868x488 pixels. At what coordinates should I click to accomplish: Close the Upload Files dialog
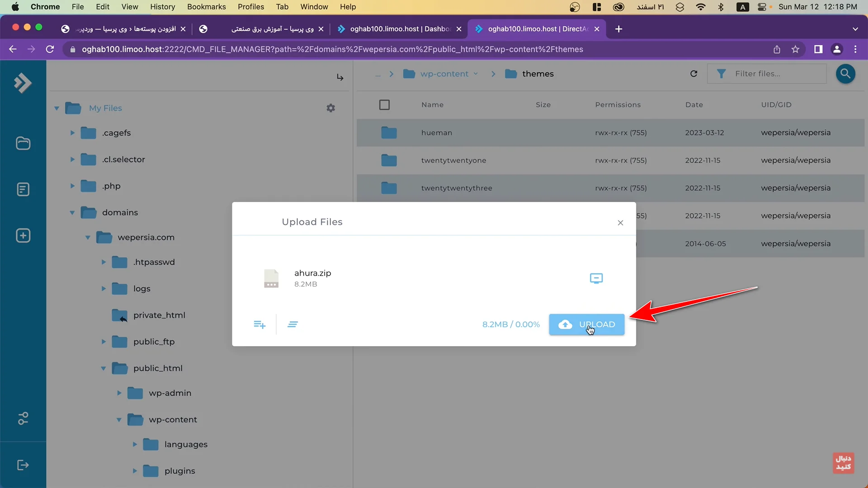(620, 223)
